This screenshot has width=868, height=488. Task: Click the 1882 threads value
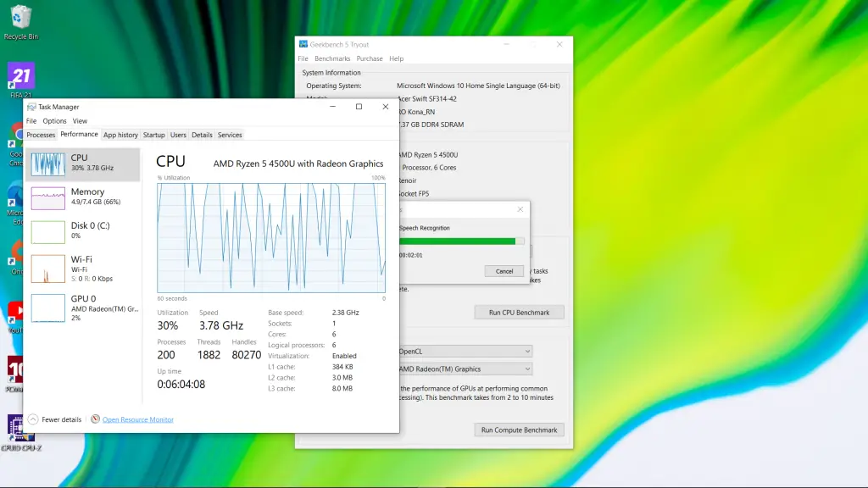pos(209,355)
